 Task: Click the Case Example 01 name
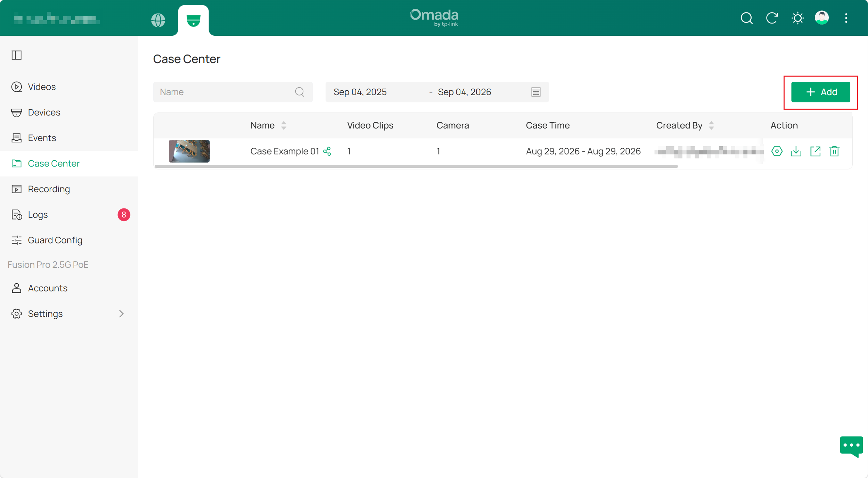point(284,151)
